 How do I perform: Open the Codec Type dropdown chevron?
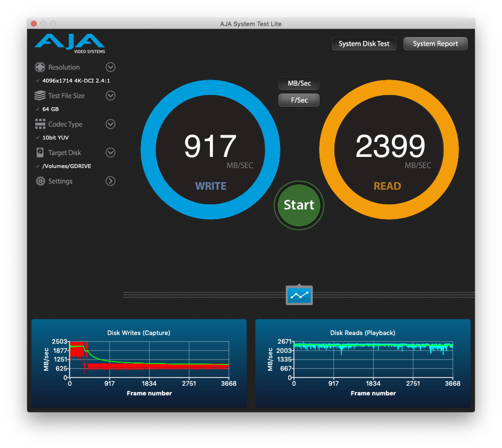(x=111, y=124)
